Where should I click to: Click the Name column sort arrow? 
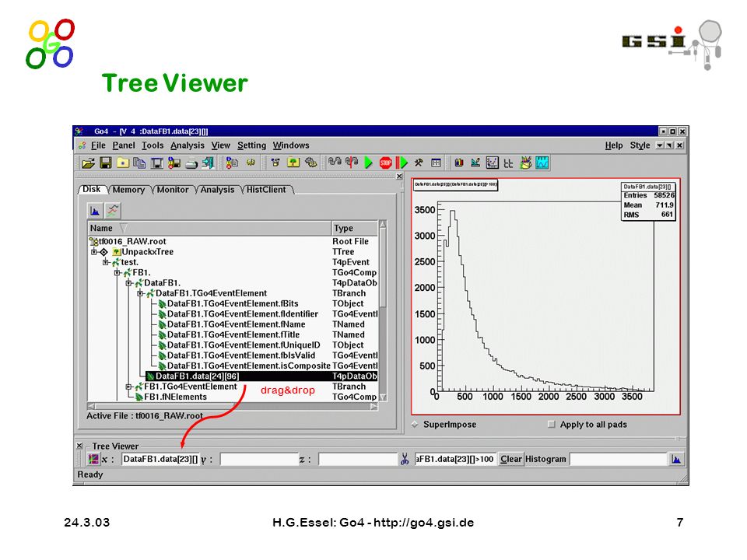tap(124, 228)
